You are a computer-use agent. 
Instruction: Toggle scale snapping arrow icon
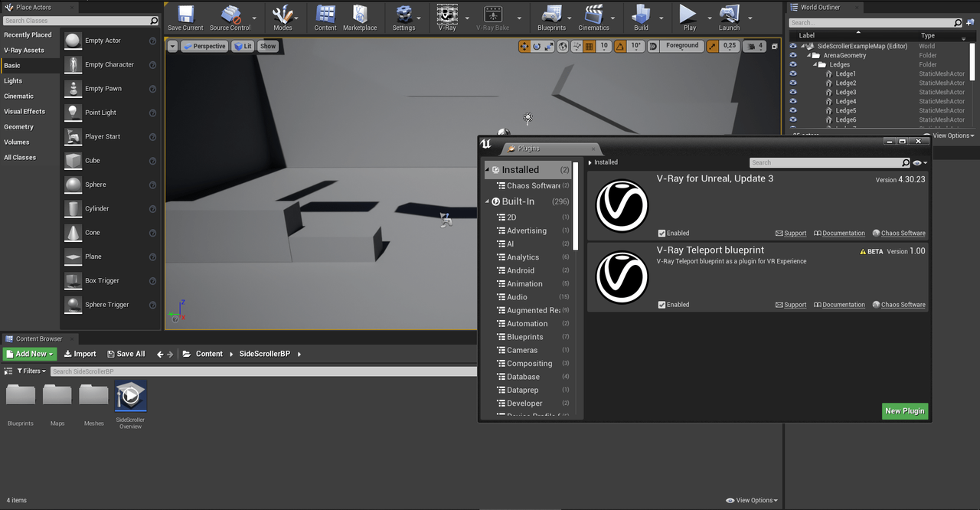click(x=714, y=46)
